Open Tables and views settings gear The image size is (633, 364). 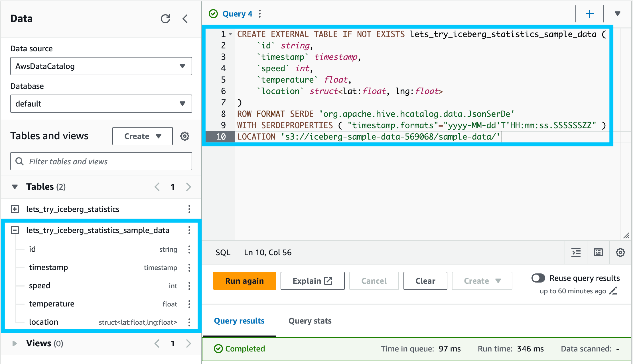pos(185,136)
